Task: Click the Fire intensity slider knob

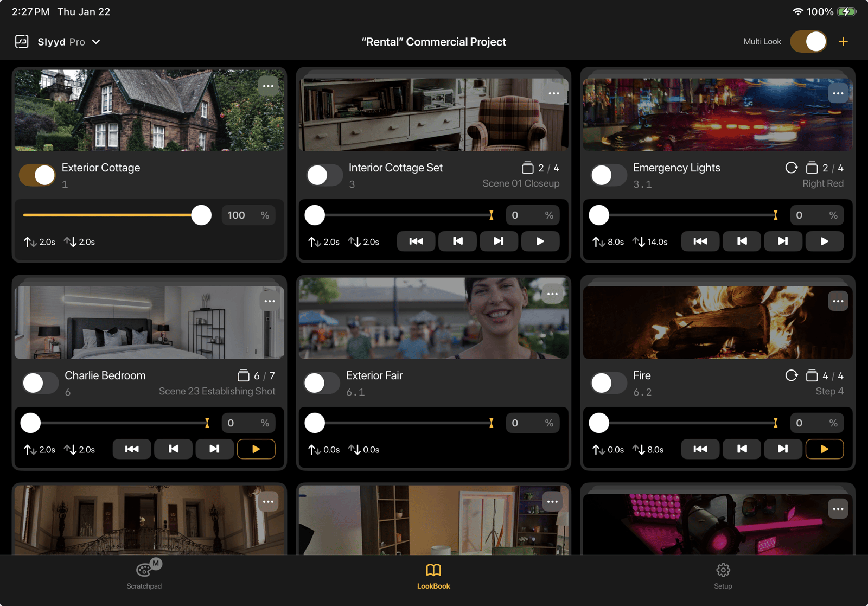Action: click(x=599, y=423)
